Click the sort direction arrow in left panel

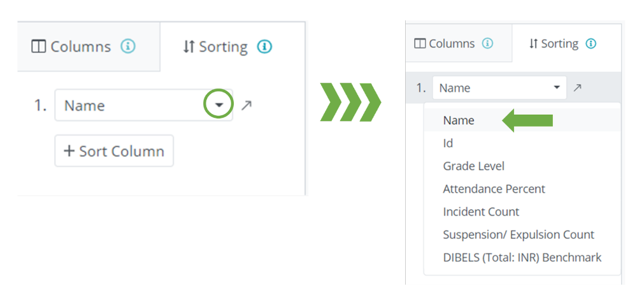[x=247, y=105]
